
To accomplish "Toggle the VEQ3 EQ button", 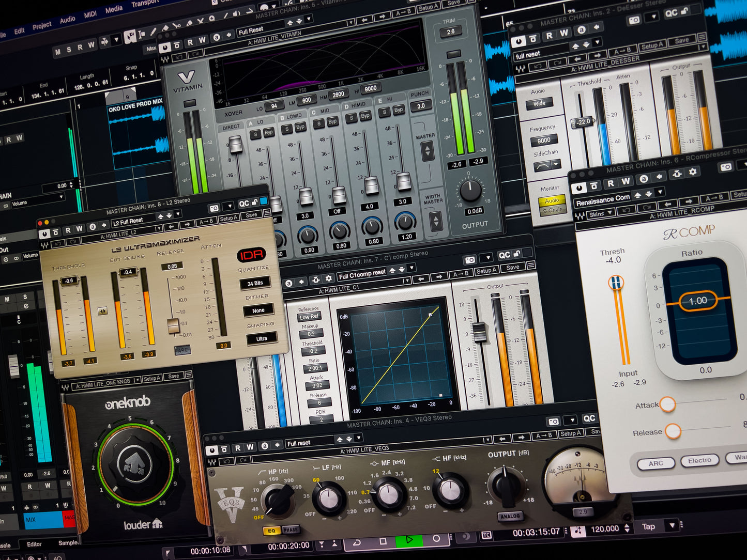I will pyautogui.click(x=272, y=531).
